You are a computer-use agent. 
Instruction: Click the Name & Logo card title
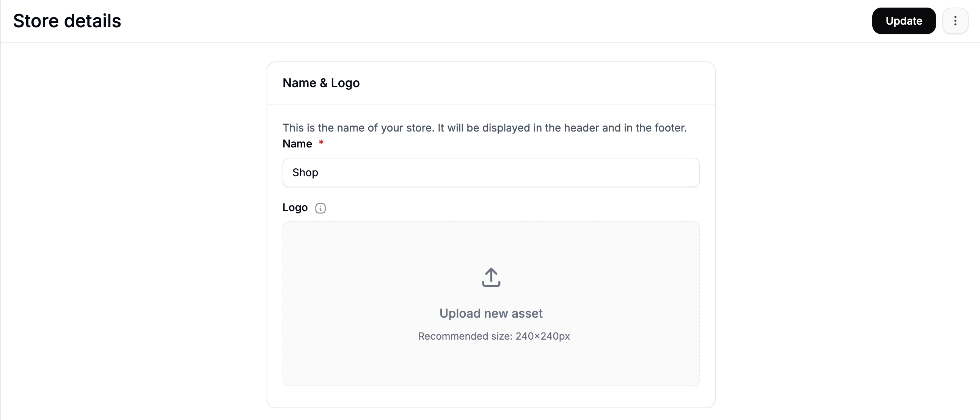pyautogui.click(x=321, y=83)
